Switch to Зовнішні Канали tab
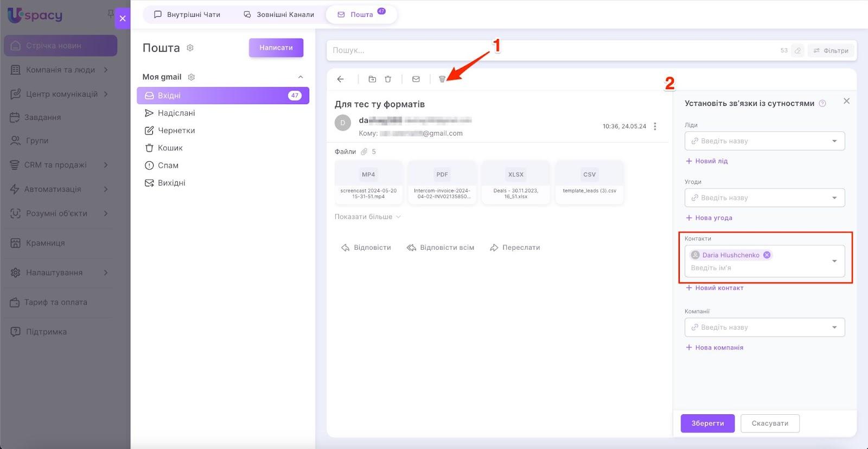 pos(279,15)
